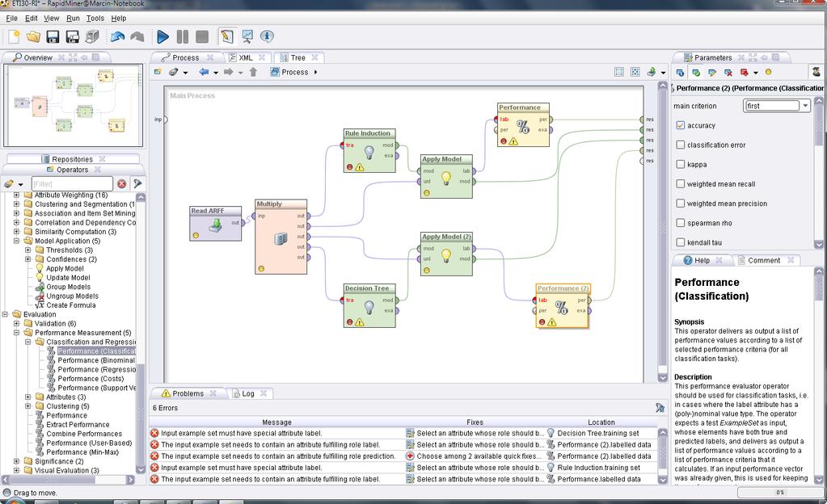Open the Comment tab
This screenshot has height=504, width=827.
[x=764, y=260]
